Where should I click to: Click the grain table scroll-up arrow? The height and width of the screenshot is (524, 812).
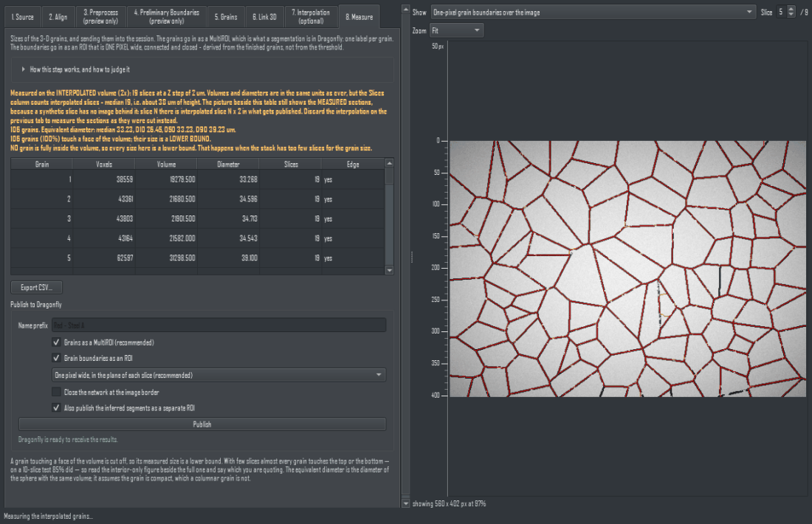pos(390,163)
